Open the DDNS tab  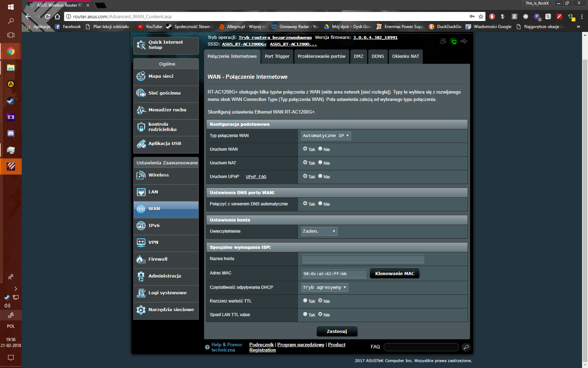pyautogui.click(x=378, y=56)
